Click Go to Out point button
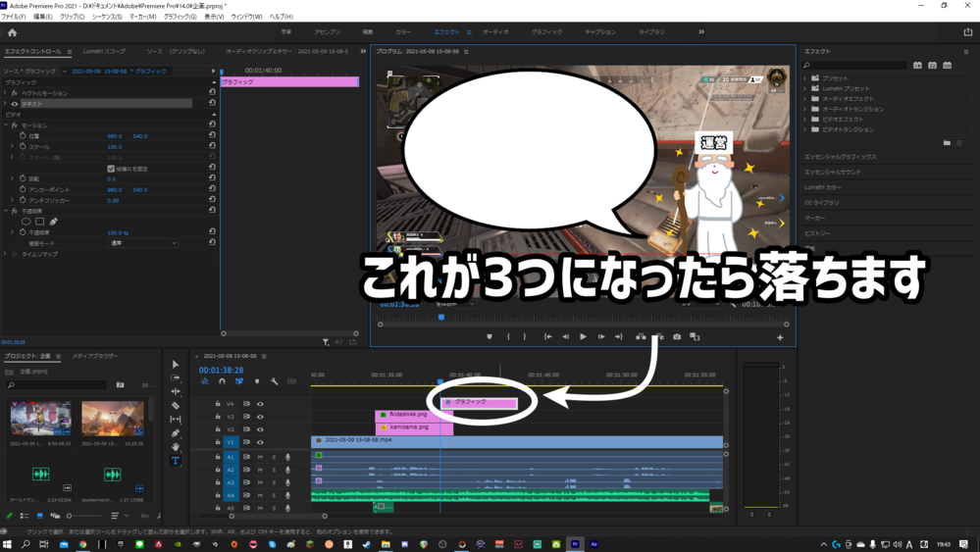 (x=619, y=336)
